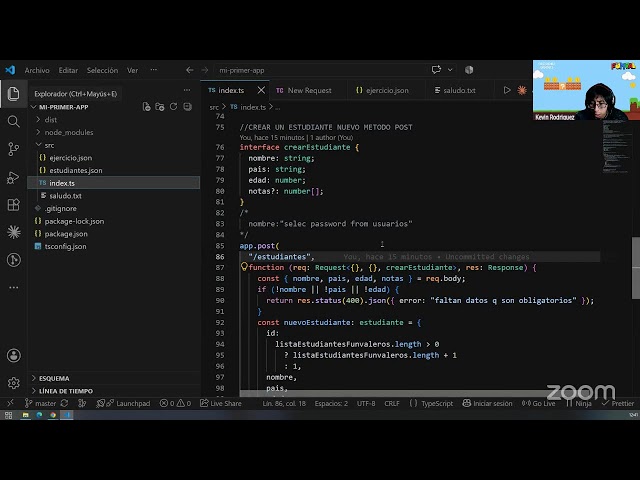
Task: Open the Ver menu
Action: point(132,70)
